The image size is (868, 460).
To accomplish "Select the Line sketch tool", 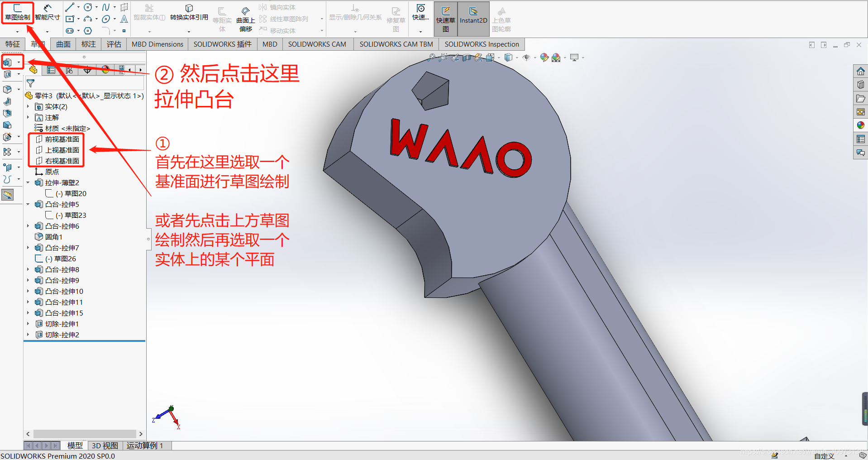I will click(x=69, y=7).
